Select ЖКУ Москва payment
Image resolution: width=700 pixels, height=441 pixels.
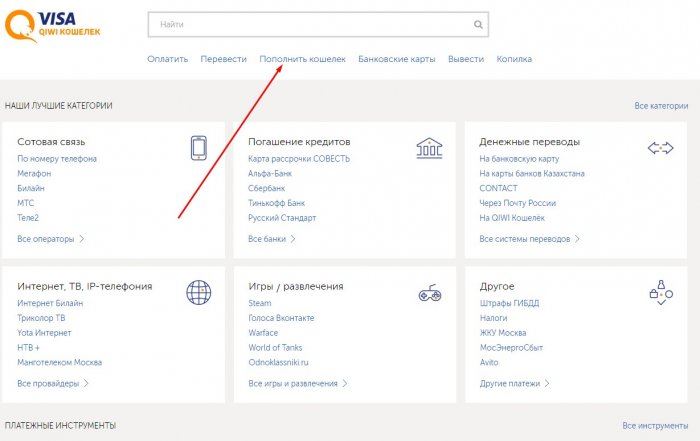[503, 333]
